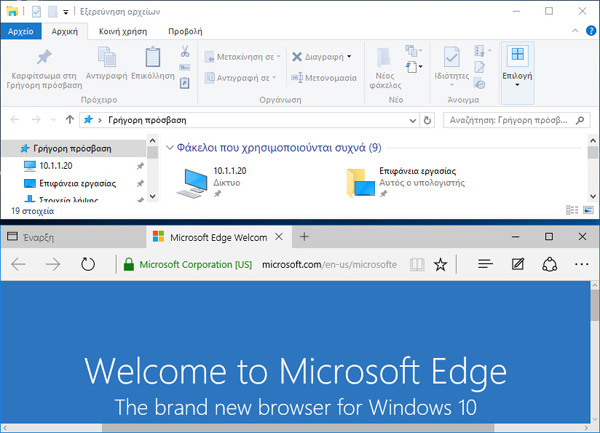Select Γρήγορη πρόσβαση in the navigation pane
Viewport: 600px width, 433px height.
72,148
